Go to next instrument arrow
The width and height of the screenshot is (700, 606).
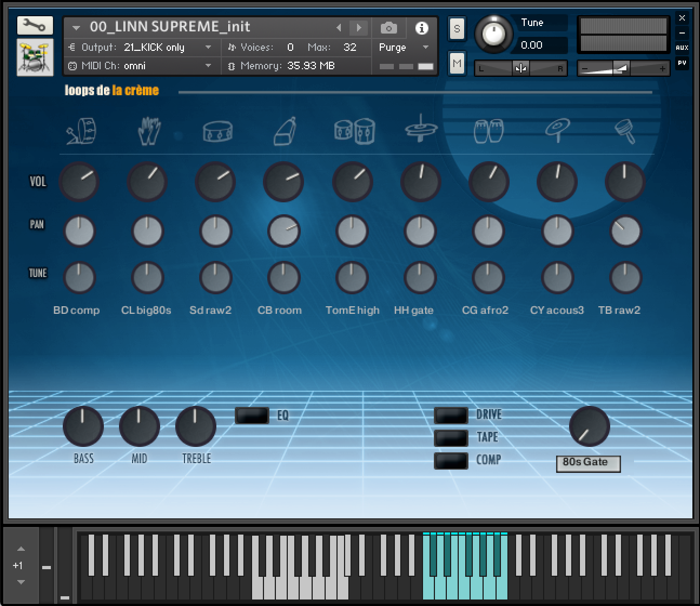point(358,28)
